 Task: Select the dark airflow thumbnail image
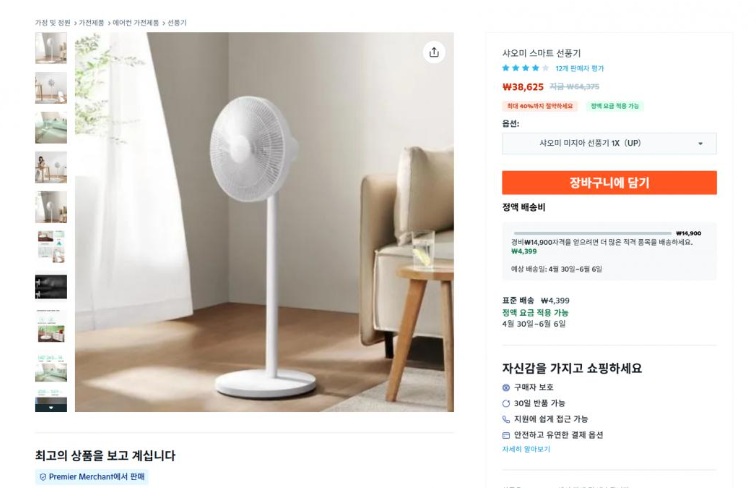click(x=51, y=286)
